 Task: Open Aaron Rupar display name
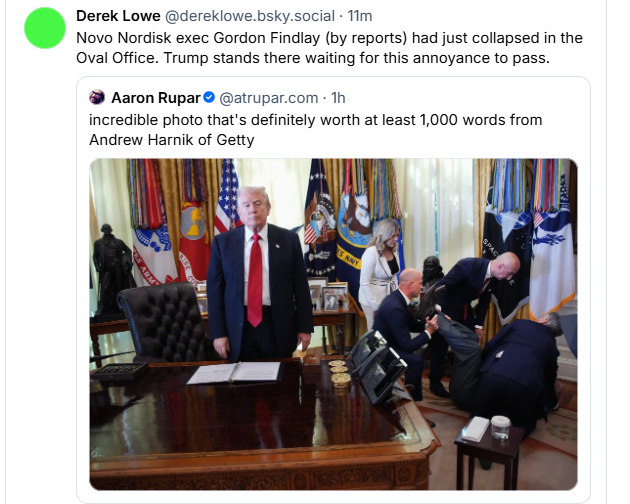click(x=155, y=98)
